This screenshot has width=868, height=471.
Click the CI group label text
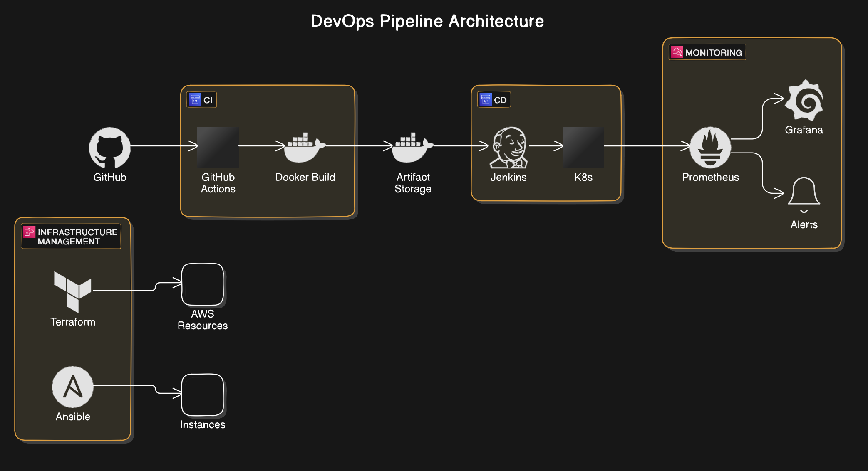208,100
